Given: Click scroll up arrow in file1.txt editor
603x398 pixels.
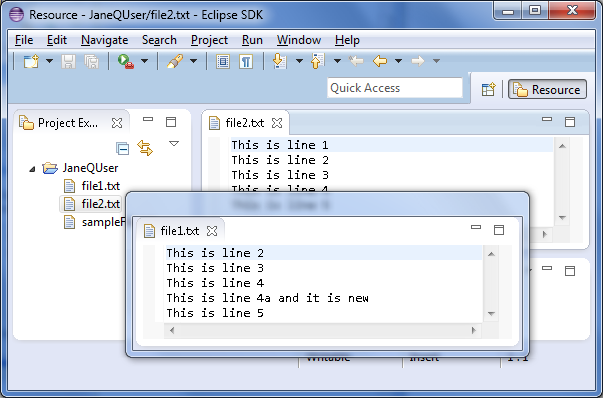Looking at the screenshot, I should click(x=491, y=254).
